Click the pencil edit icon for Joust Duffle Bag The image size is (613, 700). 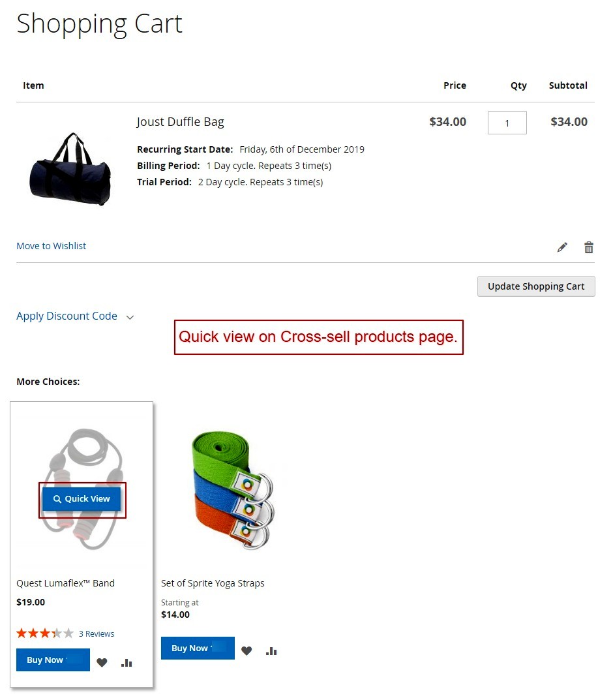coord(562,247)
